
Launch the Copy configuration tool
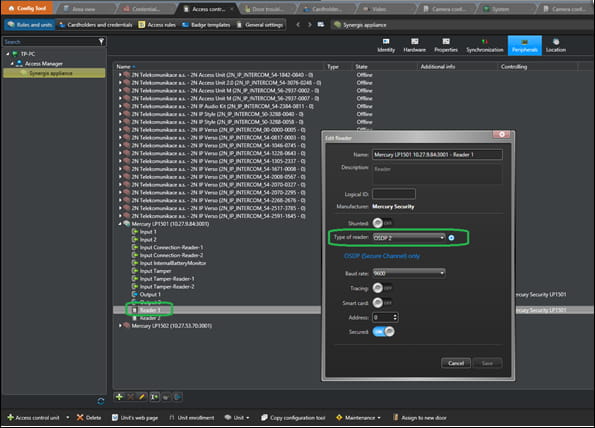293,418
